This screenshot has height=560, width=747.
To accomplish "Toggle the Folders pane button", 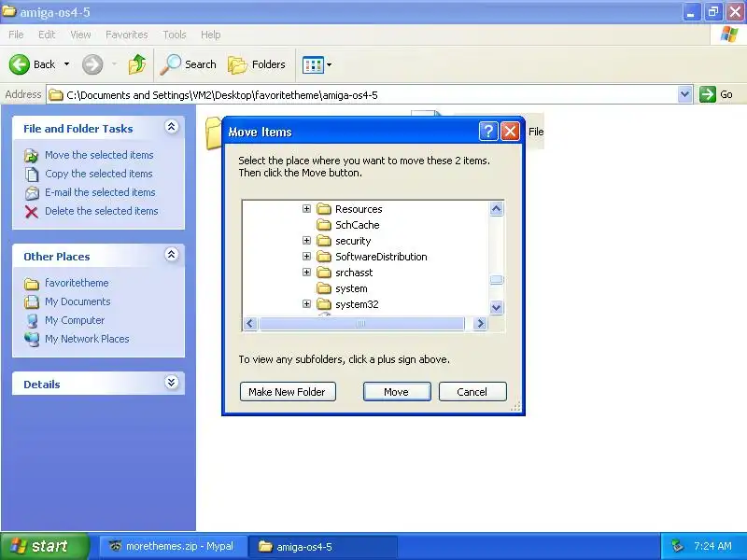I will click(x=257, y=64).
